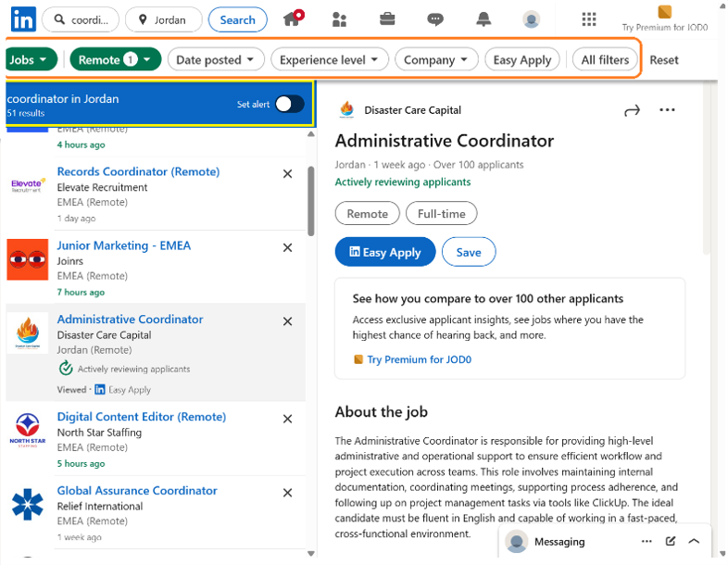Click the Full-time tag pill
Screen dimensions: 728x565
pyautogui.click(x=442, y=214)
